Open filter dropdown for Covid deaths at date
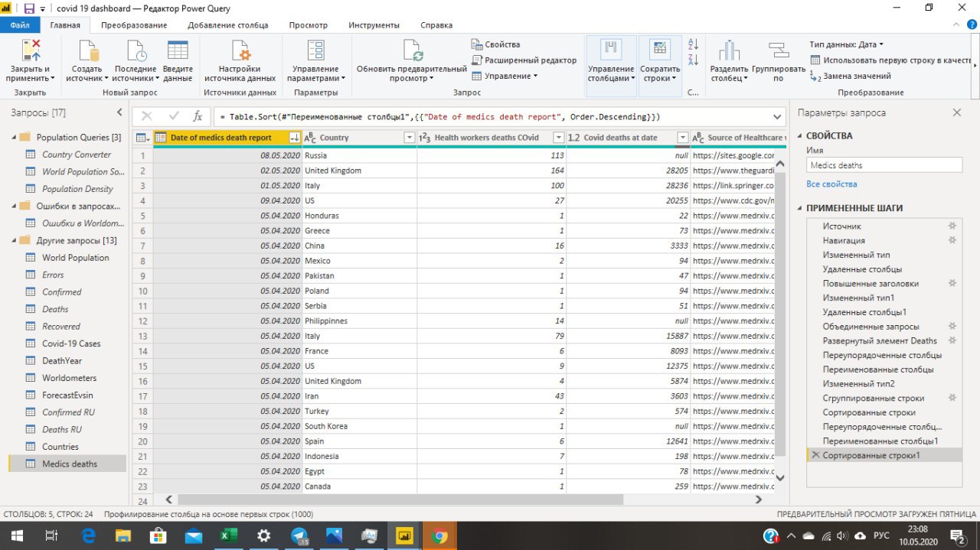The height and width of the screenshot is (550, 980). coord(683,138)
